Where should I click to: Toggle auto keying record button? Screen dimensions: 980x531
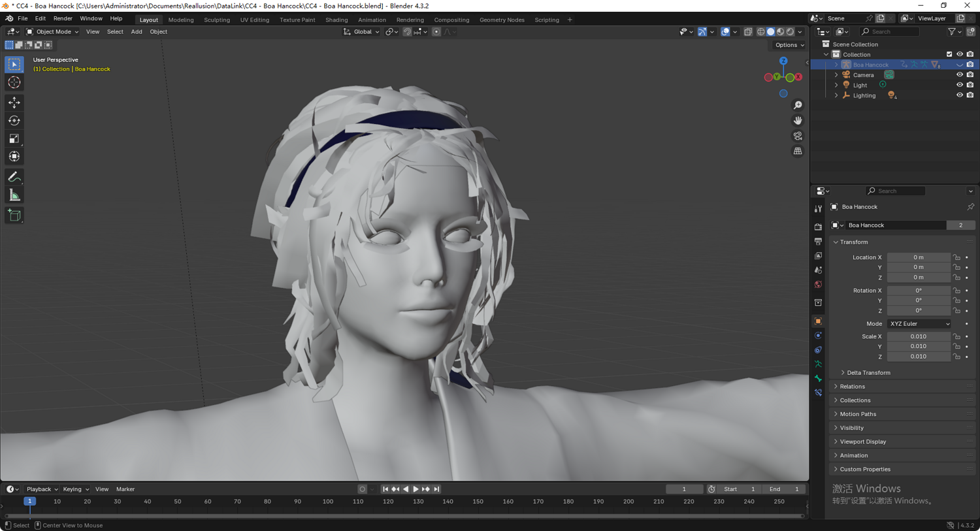click(x=363, y=489)
